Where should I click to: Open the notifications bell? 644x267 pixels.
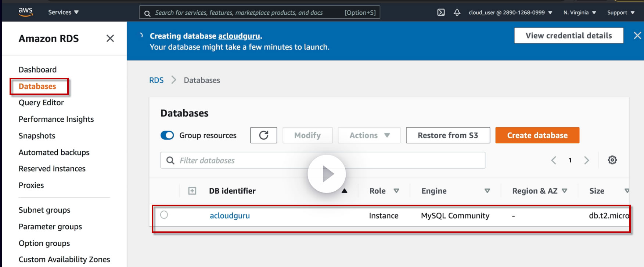pyautogui.click(x=457, y=12)
